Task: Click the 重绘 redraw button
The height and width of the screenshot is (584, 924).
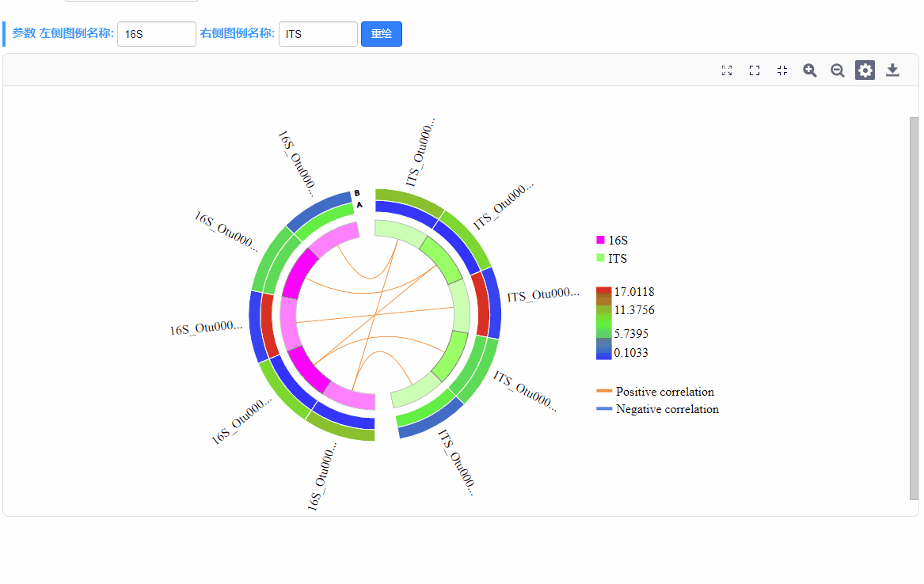Action: [x=382, y=33]
